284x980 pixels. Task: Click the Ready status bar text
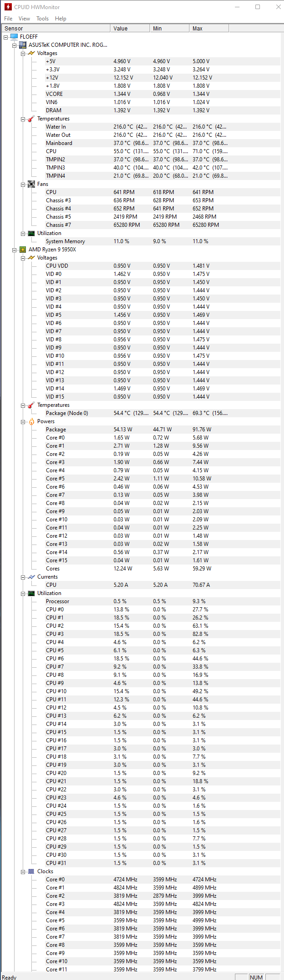[9, 977]
